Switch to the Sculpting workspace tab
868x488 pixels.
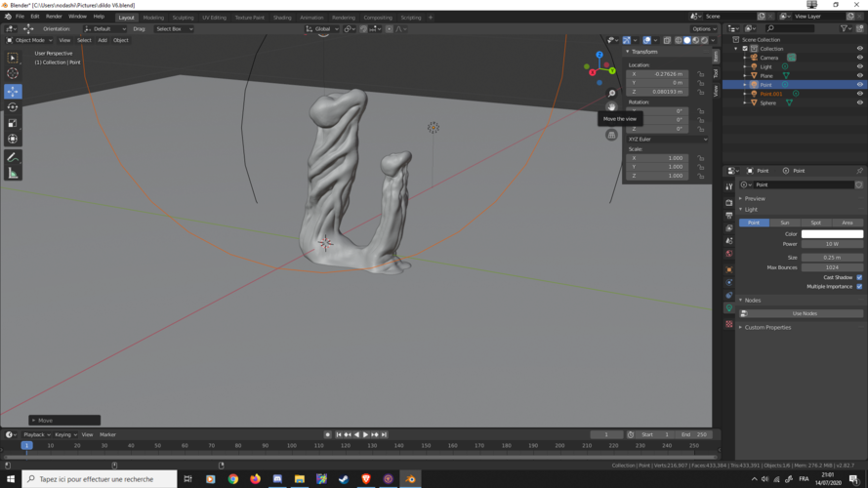[x=184, y=18]
